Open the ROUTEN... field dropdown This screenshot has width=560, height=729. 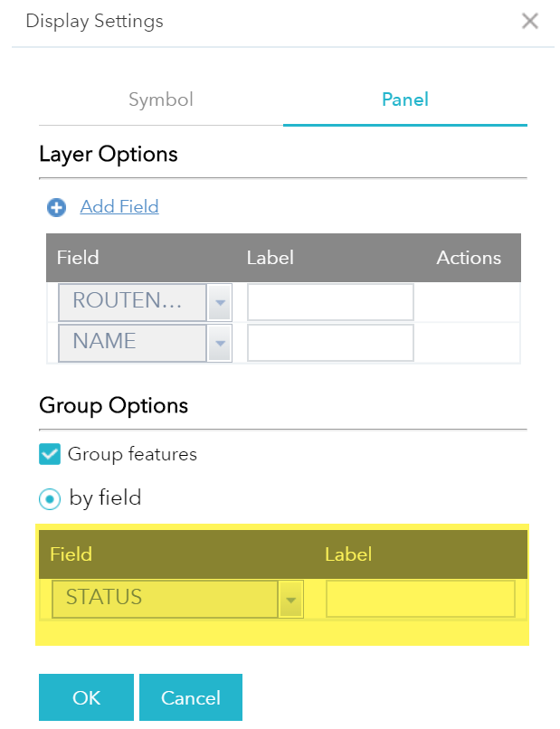click(133, 302)
